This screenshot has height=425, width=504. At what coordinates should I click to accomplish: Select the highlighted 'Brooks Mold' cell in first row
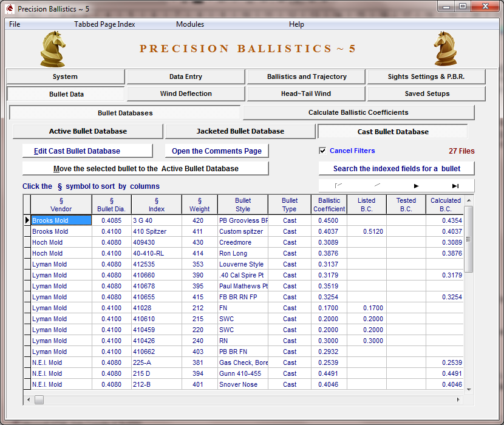click(x=61, y=220)
